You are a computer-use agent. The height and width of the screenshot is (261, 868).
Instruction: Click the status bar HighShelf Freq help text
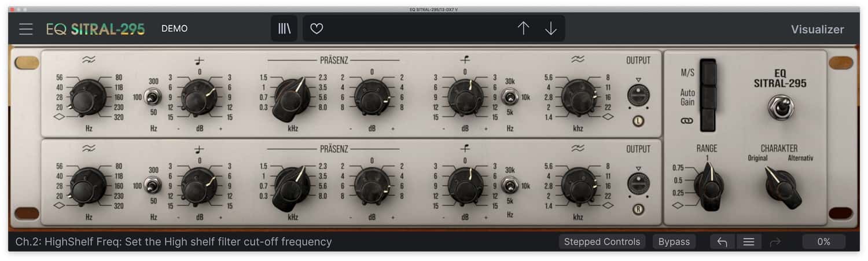tap(174, 242)
